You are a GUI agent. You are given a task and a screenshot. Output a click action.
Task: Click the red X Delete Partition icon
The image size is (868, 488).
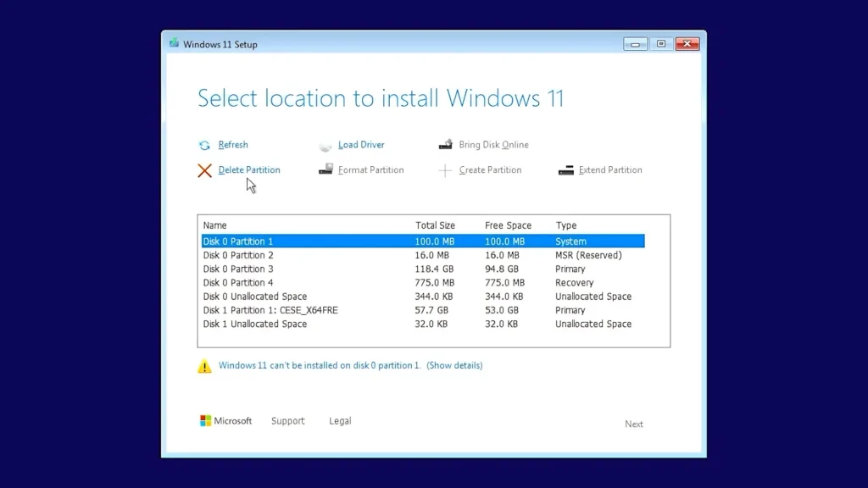point(205,170)
